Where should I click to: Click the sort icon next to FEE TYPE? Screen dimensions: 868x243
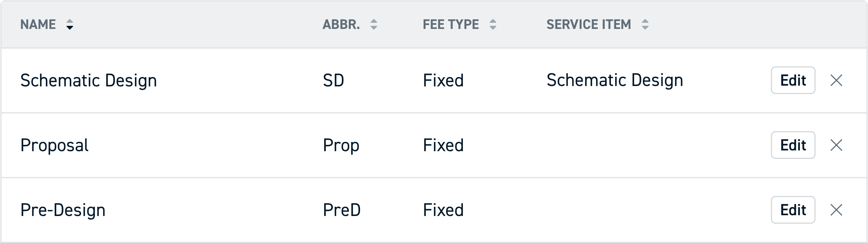[494, 24]
